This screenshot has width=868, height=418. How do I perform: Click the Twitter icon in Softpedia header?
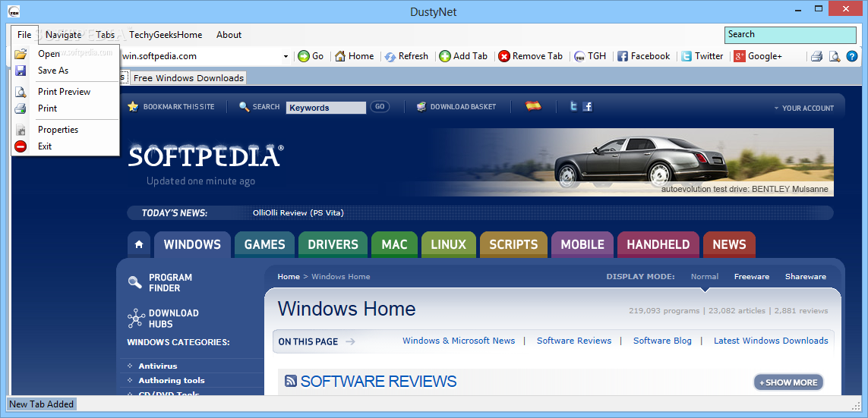(x=574, y=107)
